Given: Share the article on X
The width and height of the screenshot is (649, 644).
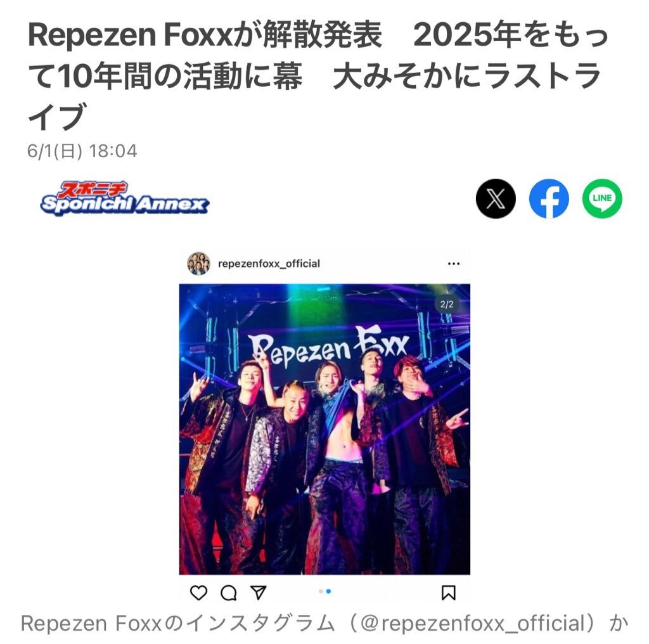Looking at the screenshot, I should coord(496,198).
